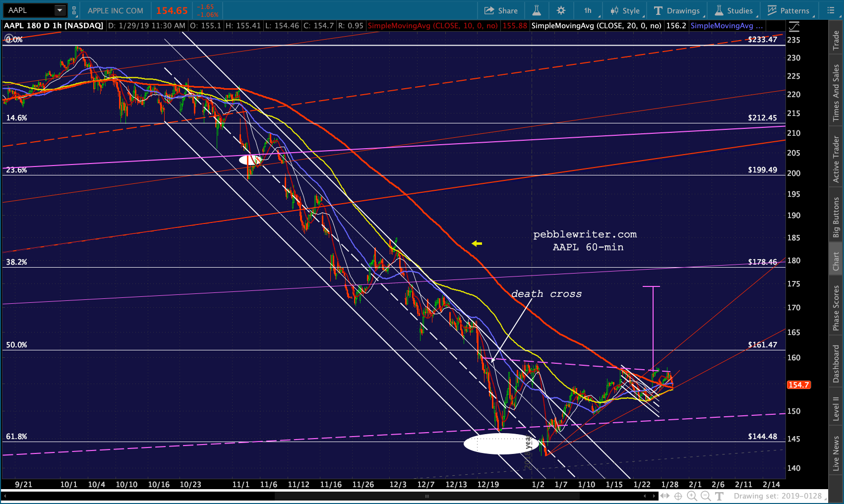Click the 61.8% retracement label
This screenshot has height=504, width=844.
pos(16,437)
